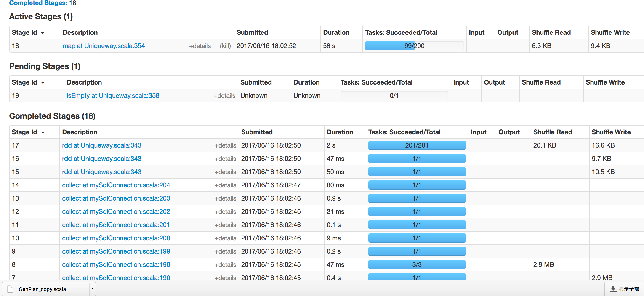Image resolution: width=644 pixels, height=296 pixels.
Task: Click the Completed Stages link at top
Action: [38, 3]
